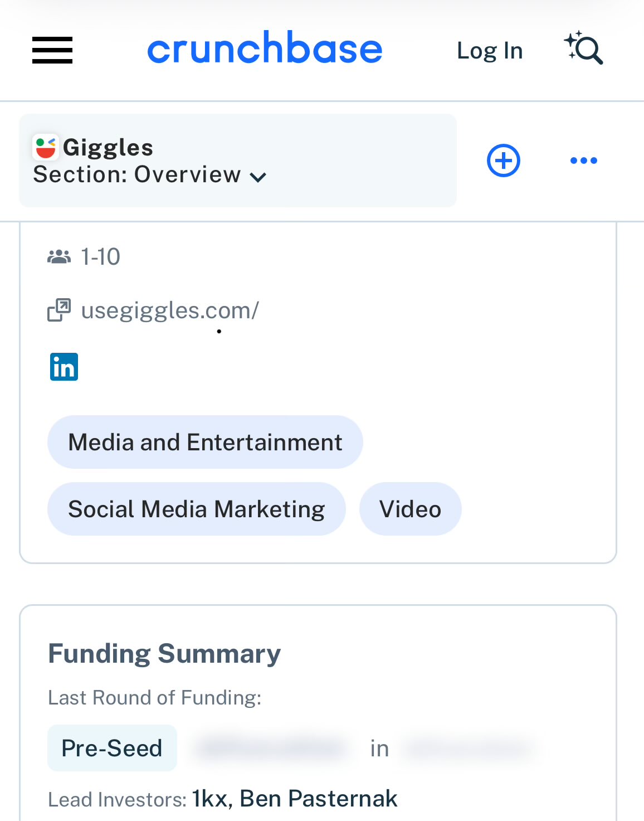
Task: Open the usegiggles.com website link
Action: click(x=170, y=310)
